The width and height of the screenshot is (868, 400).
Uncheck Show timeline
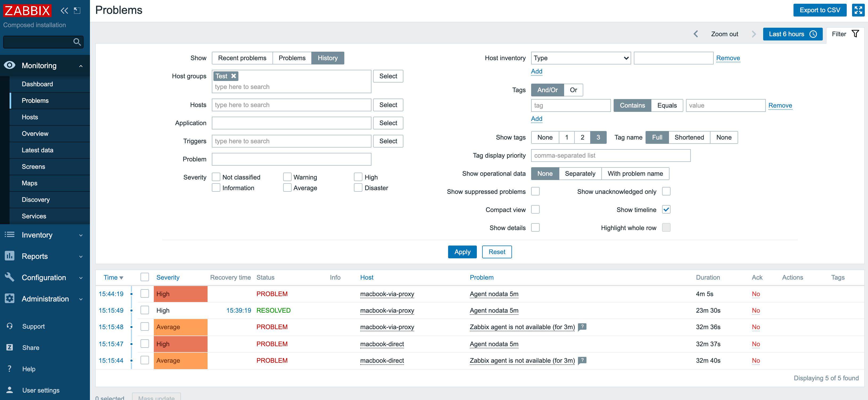tap(666, 209)
